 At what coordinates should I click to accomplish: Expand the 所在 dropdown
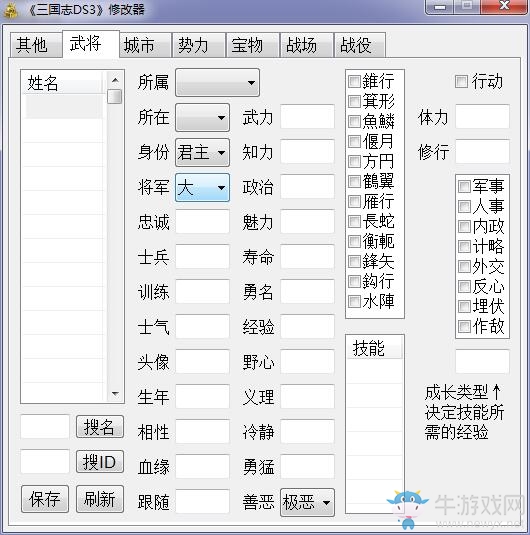(x=202, y=118)
